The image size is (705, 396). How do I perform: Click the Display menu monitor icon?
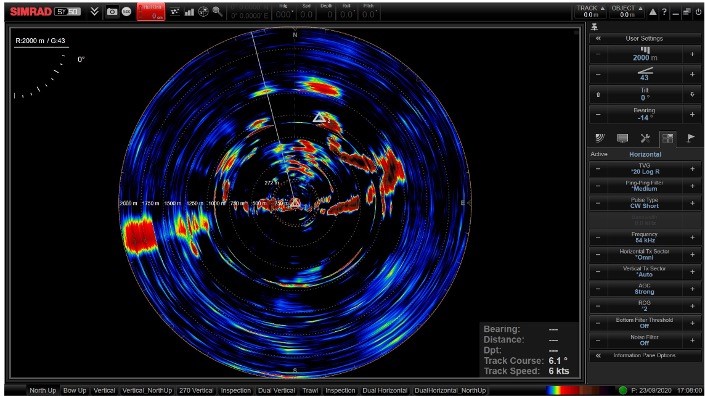coord(622,138)
